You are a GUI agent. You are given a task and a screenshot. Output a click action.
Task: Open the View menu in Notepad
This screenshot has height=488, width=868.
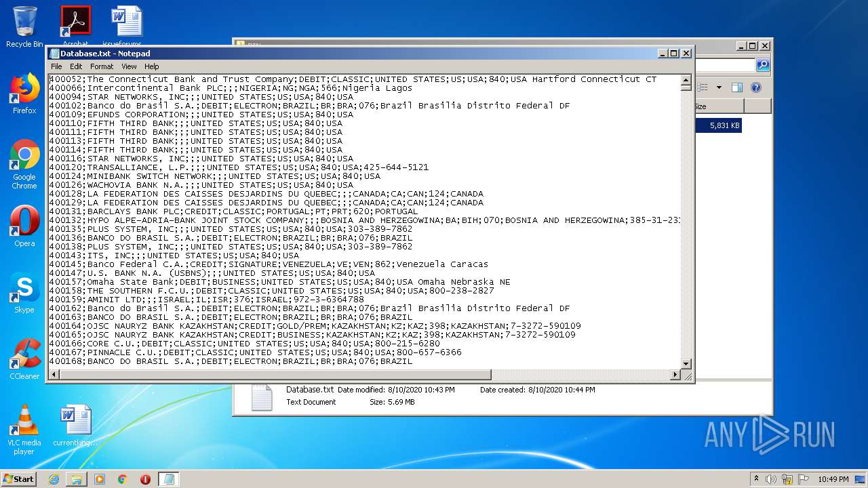[129, 66]
